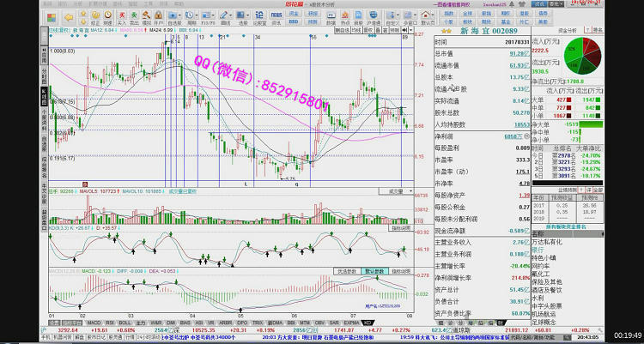Switch to the KDJ indicator tab

point(368,324)
